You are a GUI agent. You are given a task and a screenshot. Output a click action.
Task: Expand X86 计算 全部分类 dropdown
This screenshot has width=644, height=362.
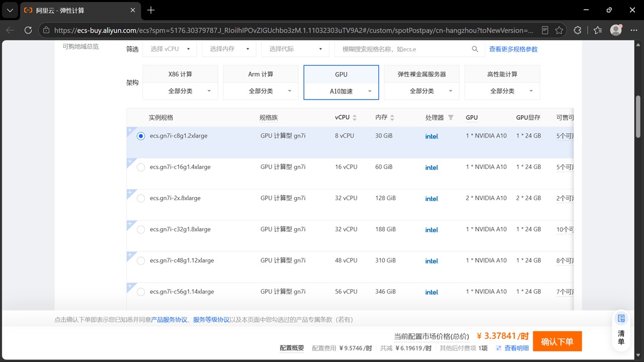(x=180, y=91)
